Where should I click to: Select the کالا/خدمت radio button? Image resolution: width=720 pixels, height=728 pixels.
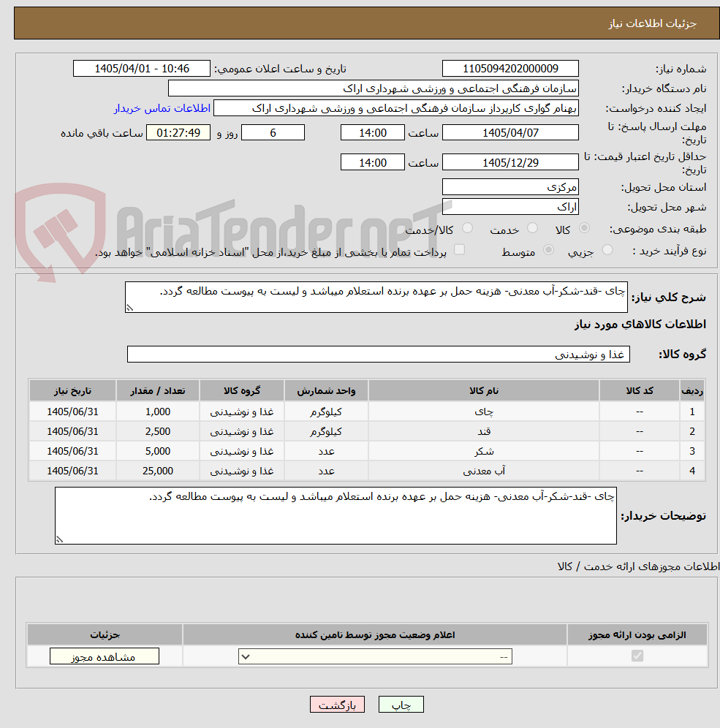[x=468, y=228]
